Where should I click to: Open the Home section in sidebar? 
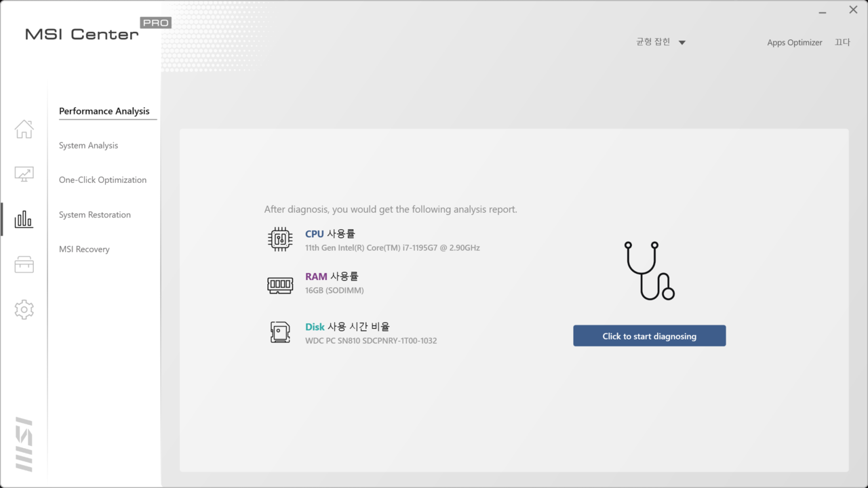(24, 129)
